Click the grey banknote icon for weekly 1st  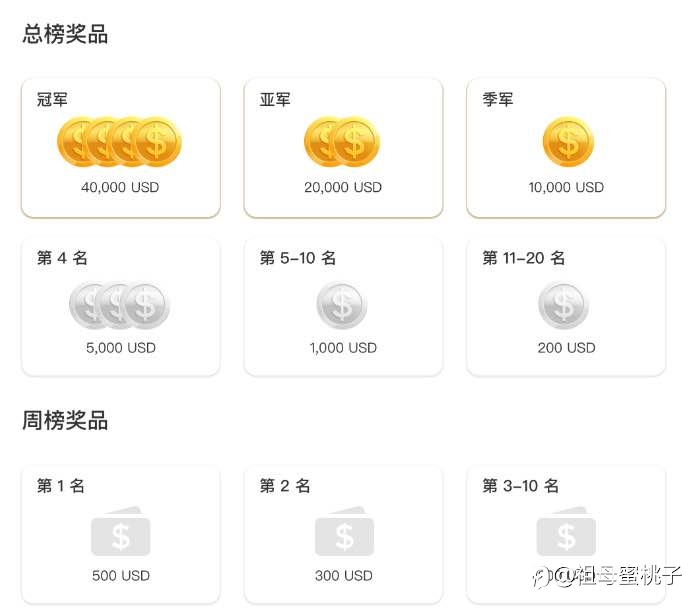(120, 532)
